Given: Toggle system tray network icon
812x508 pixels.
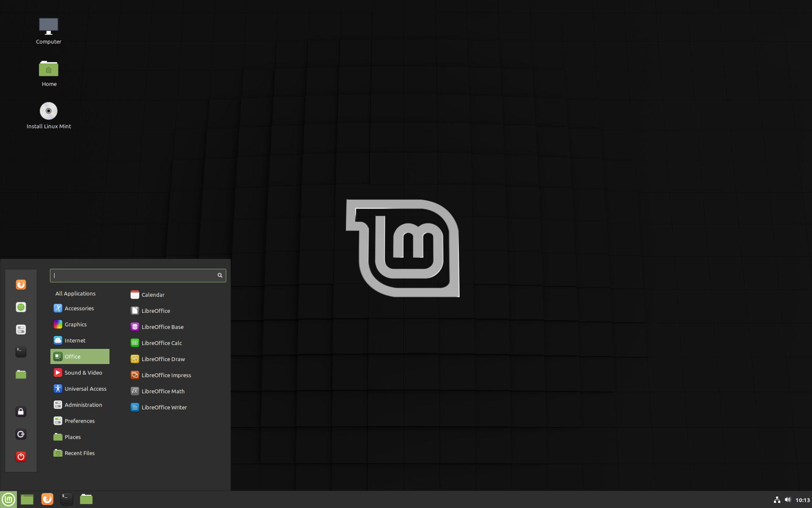Looking at the screenshot, I should (775, 499).
